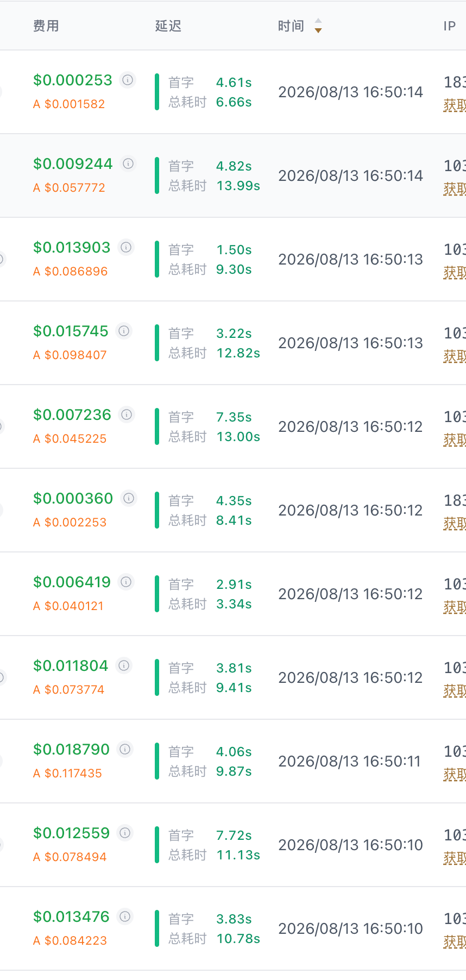The height and width of the screenshot is (980, 466).
Task: Click the 时间 column header
Action: pos(291,26)
